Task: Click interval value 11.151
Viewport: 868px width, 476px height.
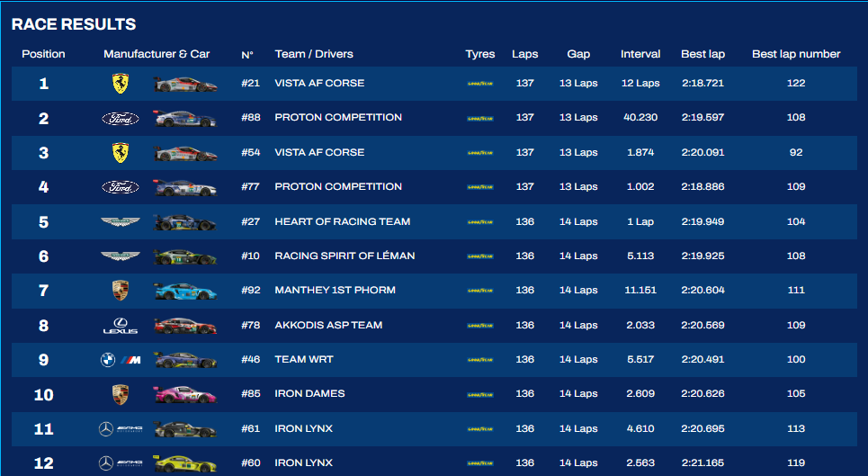Action: point(640,290)
